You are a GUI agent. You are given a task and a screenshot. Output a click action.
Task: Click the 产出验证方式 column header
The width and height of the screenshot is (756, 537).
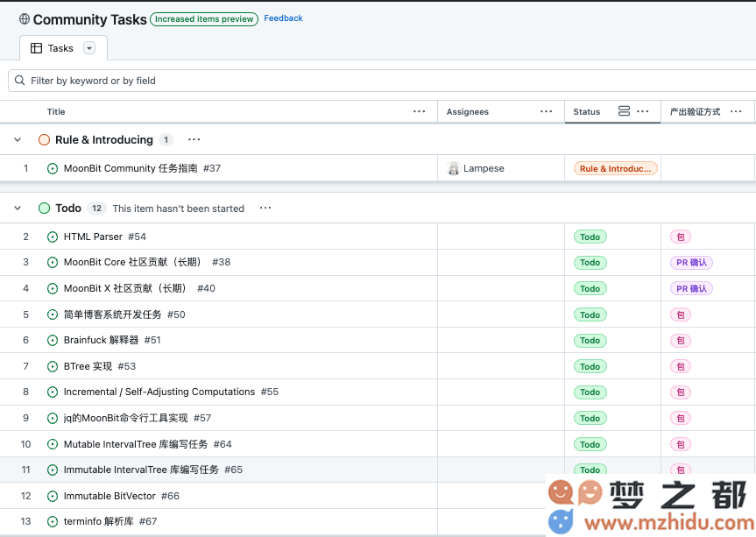[695, 111]
